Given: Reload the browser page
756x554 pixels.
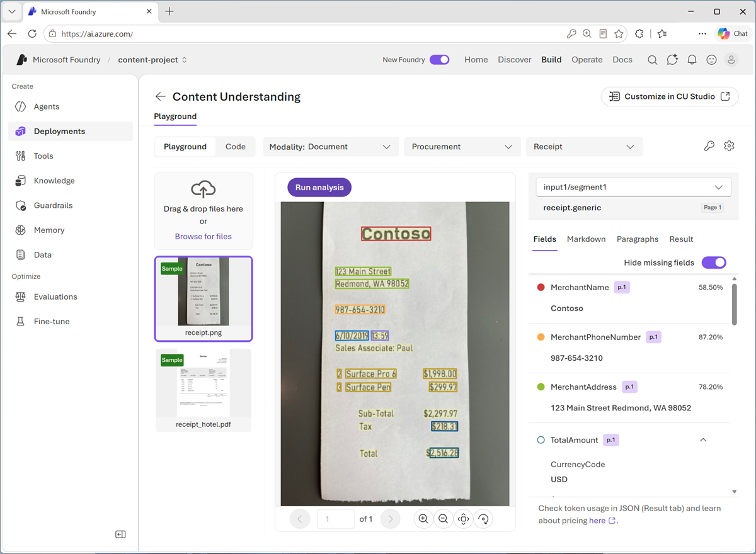Looking at the screenshot, I should pos(32,34).
